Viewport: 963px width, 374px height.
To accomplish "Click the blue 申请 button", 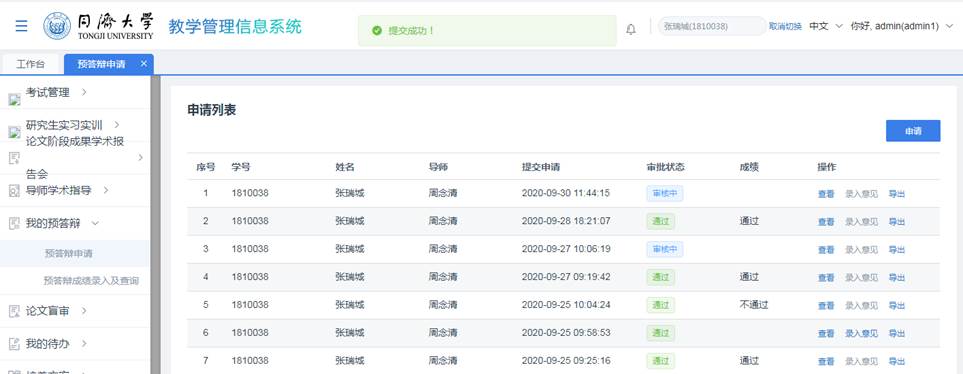I will 913,131.
